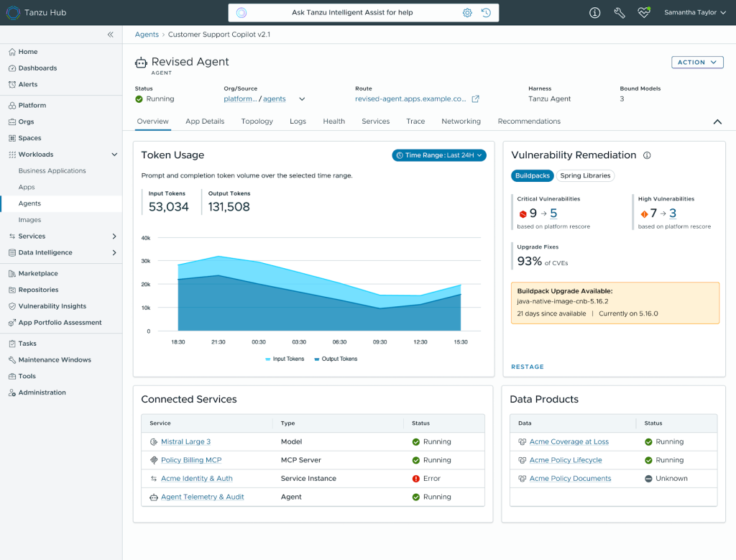Click the Ask Tanzu Intelligent Assist field
736x560 pixels.
click(x=352, y=13)
